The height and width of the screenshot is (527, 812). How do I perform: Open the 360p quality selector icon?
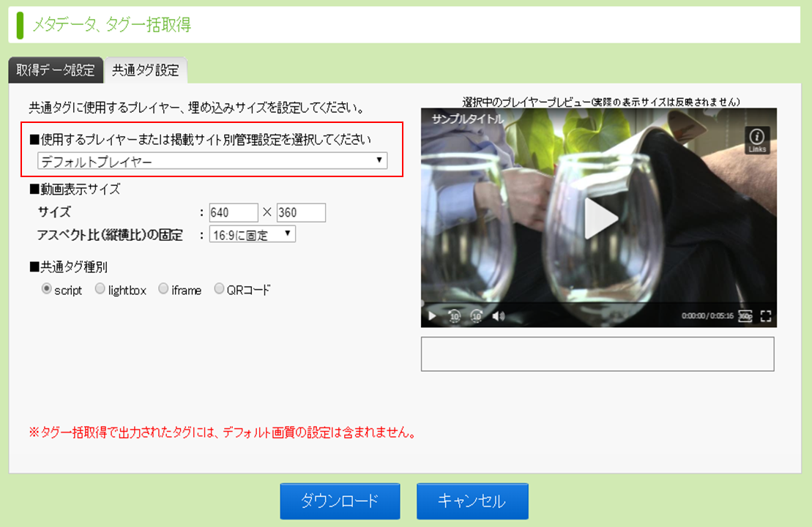tap(745, 315)
